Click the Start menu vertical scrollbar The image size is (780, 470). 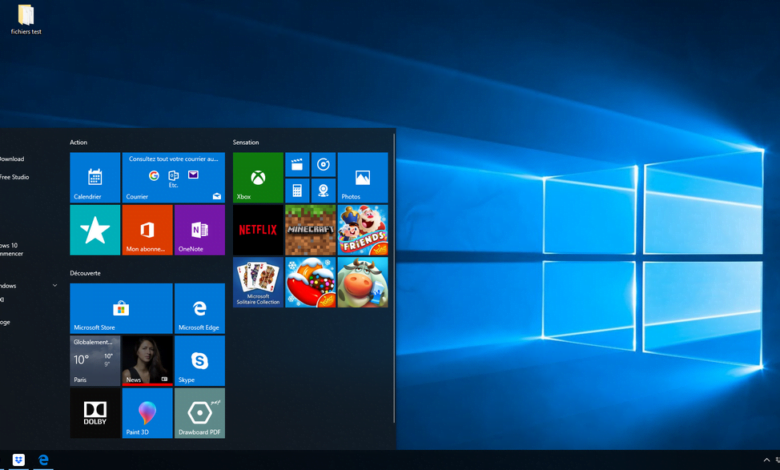pos(394,279)
